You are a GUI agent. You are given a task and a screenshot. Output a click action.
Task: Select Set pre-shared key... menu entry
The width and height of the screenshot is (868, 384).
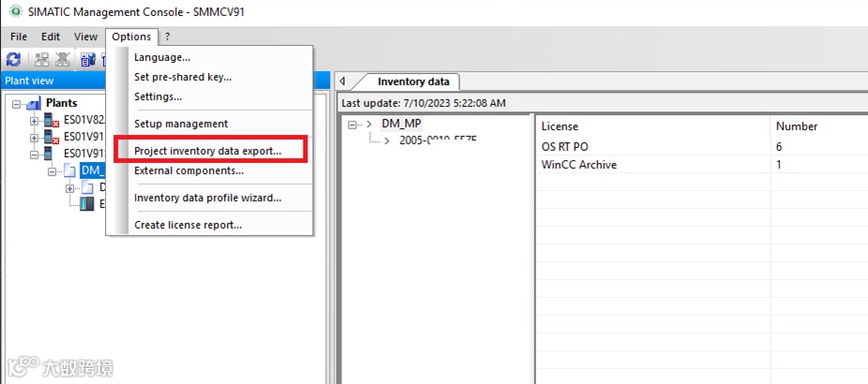[x=183, y=77]
